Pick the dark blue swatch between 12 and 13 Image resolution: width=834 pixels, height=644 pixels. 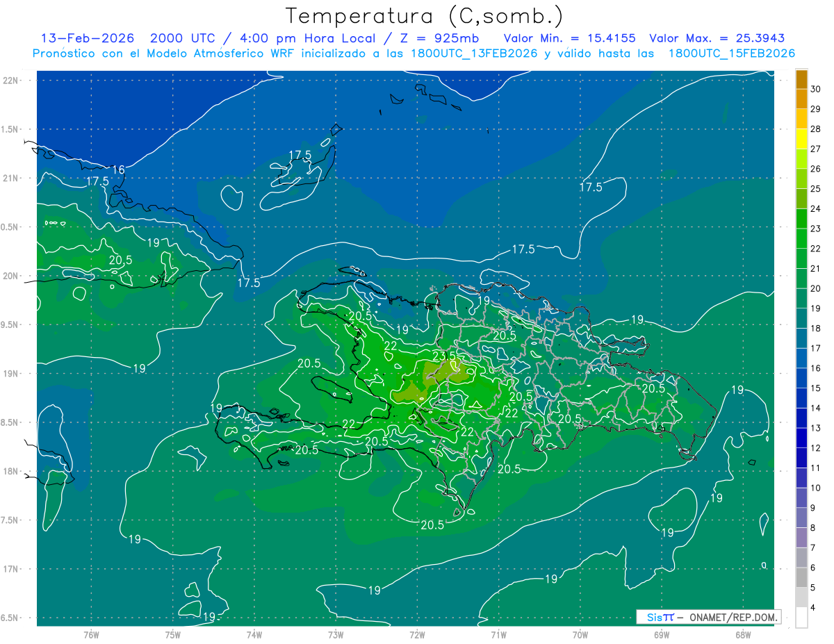coord(801,438)
